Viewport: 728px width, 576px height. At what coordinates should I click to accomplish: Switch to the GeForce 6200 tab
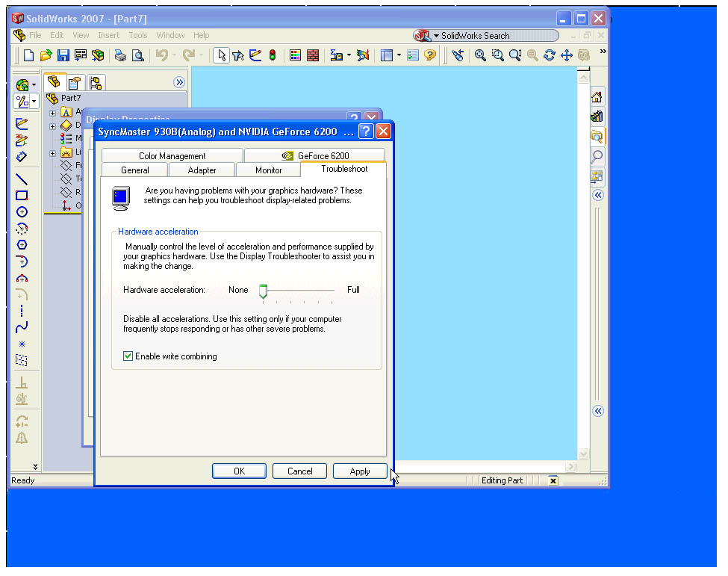pyautogui.click(x=315, y=156)
